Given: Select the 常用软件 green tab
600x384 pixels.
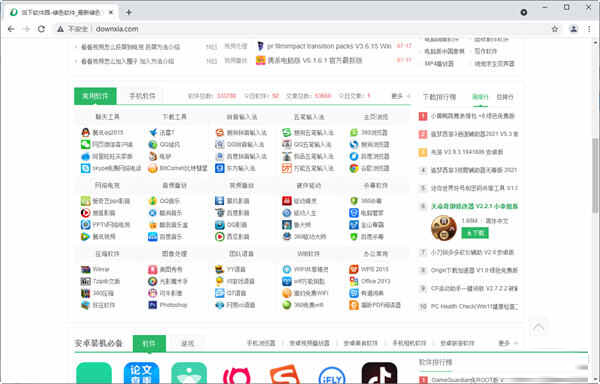Looking at the screenshot, I should [x=95, y=96].
